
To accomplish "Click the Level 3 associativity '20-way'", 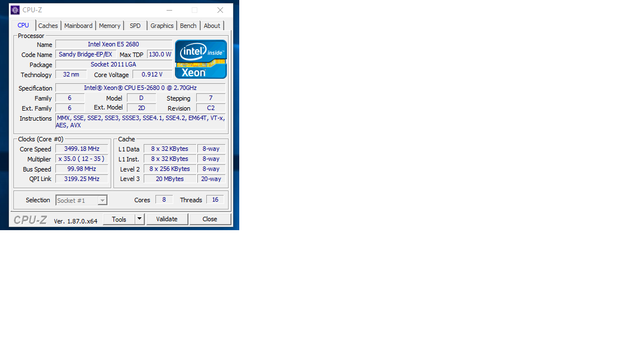I will pyautogui.click(x=211, y=179).
